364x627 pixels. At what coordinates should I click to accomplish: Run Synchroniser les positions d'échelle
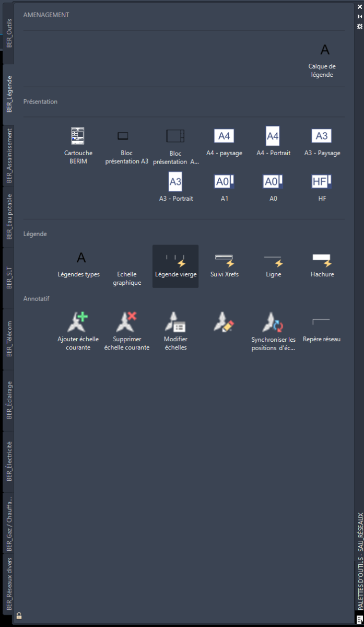click(273, 331)
